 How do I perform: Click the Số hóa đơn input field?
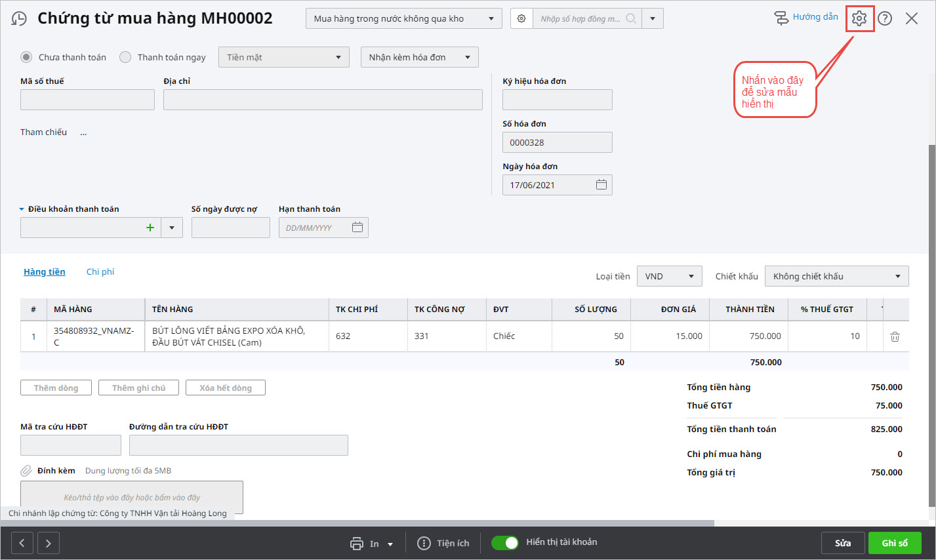[557, 142]
